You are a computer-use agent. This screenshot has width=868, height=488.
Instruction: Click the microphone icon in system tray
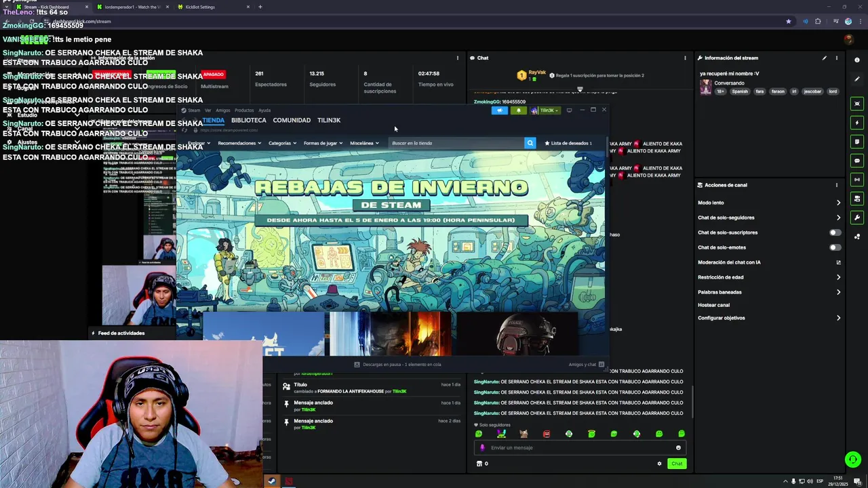pyautogui.click(x=793, y=481)
